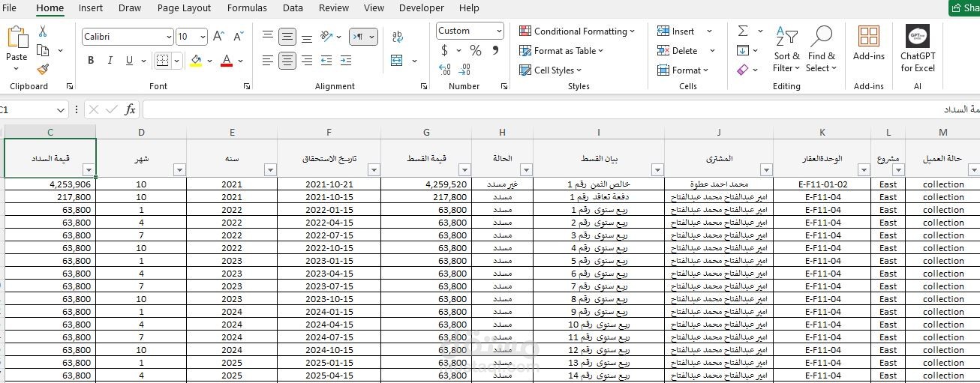Open Sort & Filter options
Viewport: 980px width, 383px height.
click(x=786, y=49)
